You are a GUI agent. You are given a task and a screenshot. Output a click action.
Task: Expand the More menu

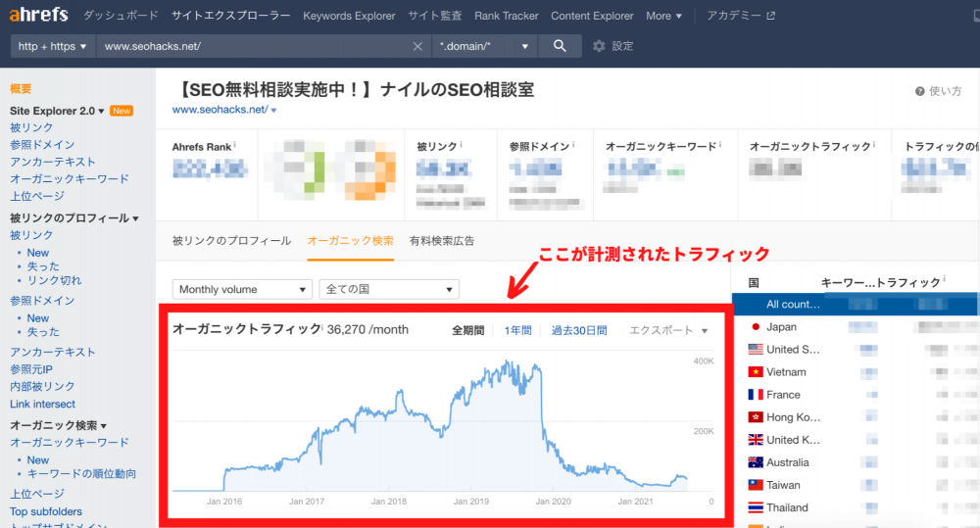pos(663,16)
